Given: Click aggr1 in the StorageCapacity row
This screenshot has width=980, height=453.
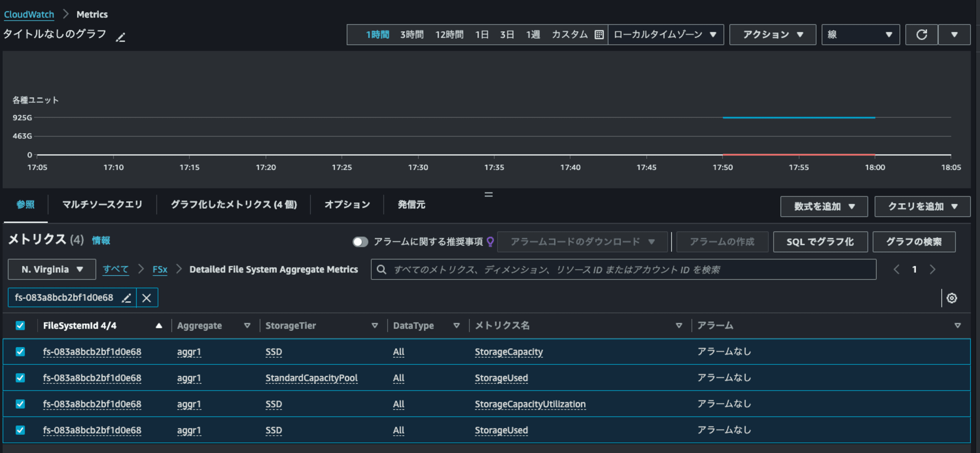Looking at the screenshot, I should coord(189,352).
